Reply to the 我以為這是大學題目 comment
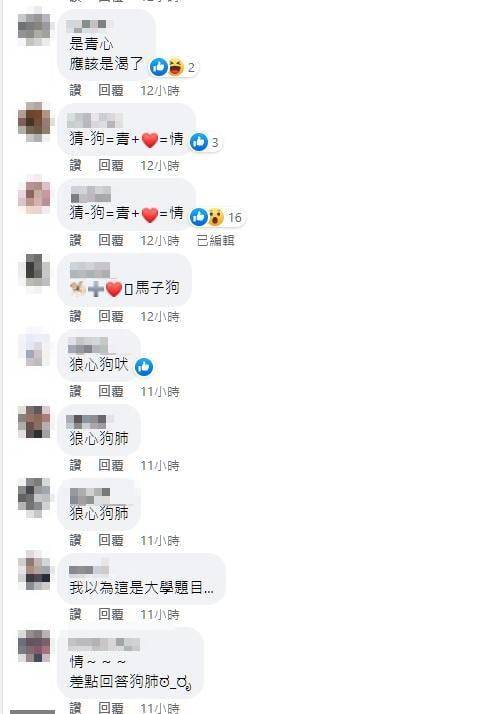Viewport: 503px width, 714px height. [x=111, y=615]
